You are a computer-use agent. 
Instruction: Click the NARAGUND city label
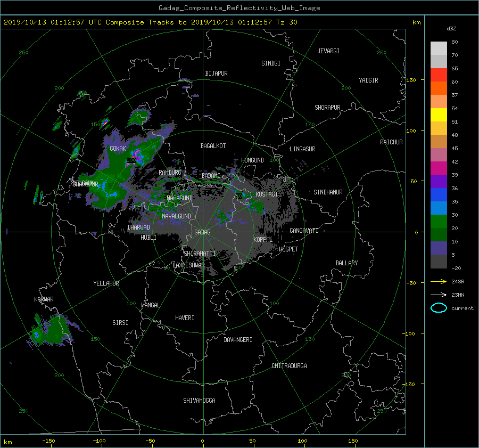180,198
